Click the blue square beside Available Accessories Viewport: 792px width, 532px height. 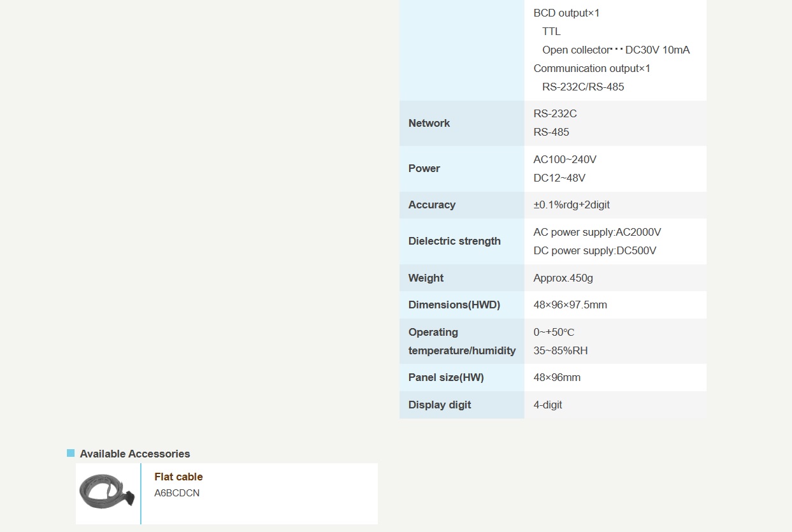click(x=71, y=453)
